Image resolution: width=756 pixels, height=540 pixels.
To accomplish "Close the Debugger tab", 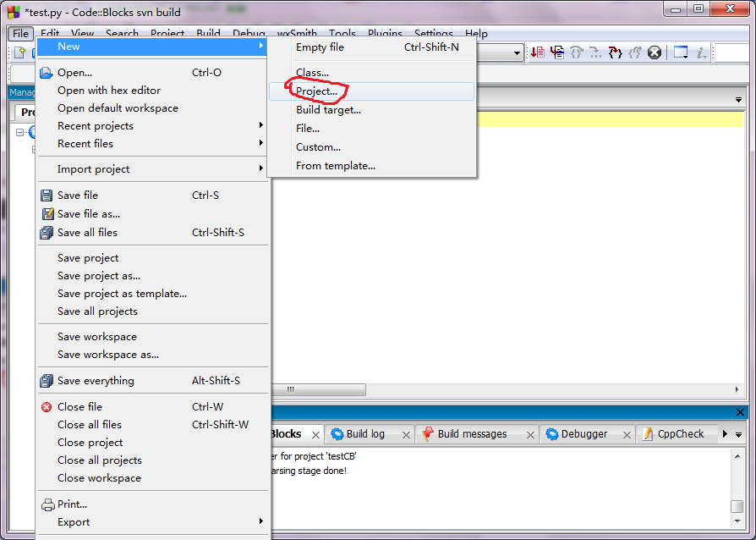I will point(627,435).
